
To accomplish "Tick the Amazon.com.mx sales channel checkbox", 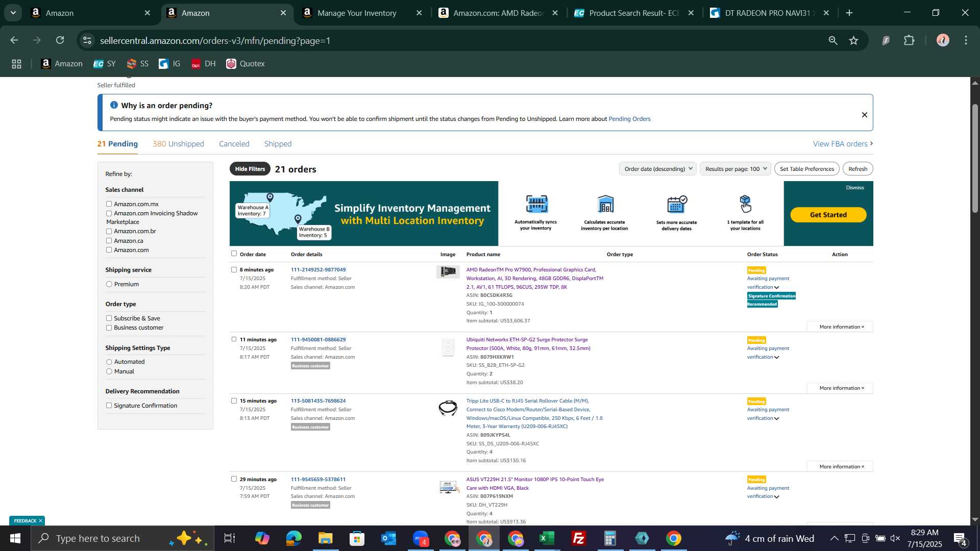I will 109,204.
